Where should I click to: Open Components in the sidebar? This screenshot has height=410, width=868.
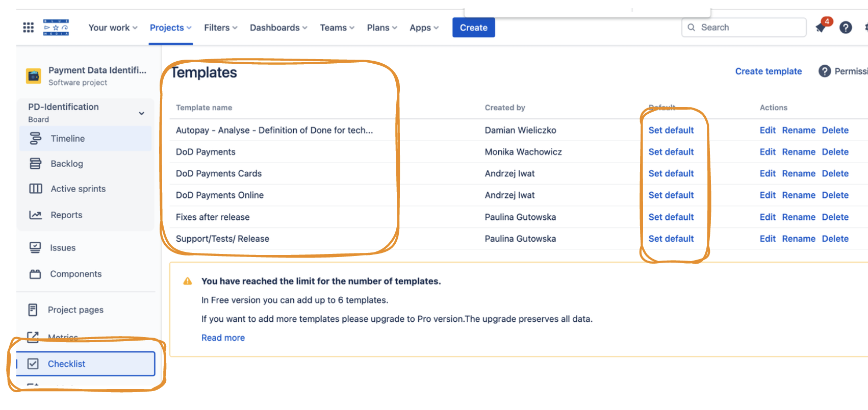coord(75,274)
